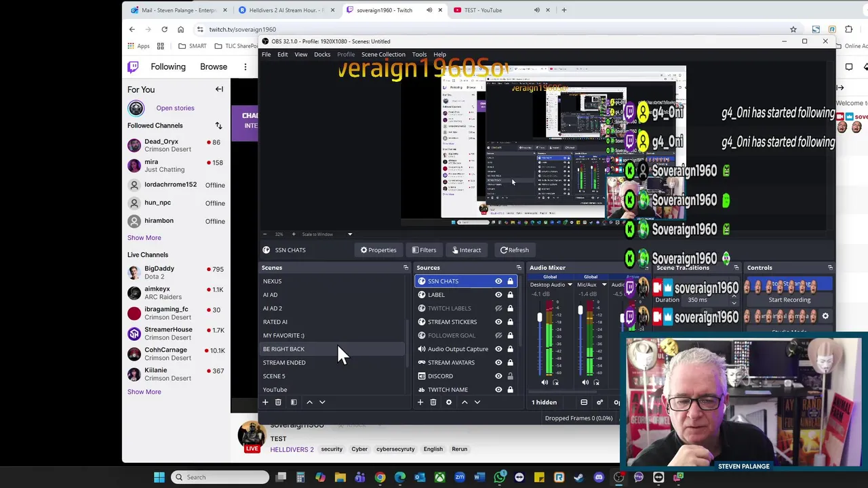Expand Show More under Followed Channels
The image size is (868, 488).
144,238
